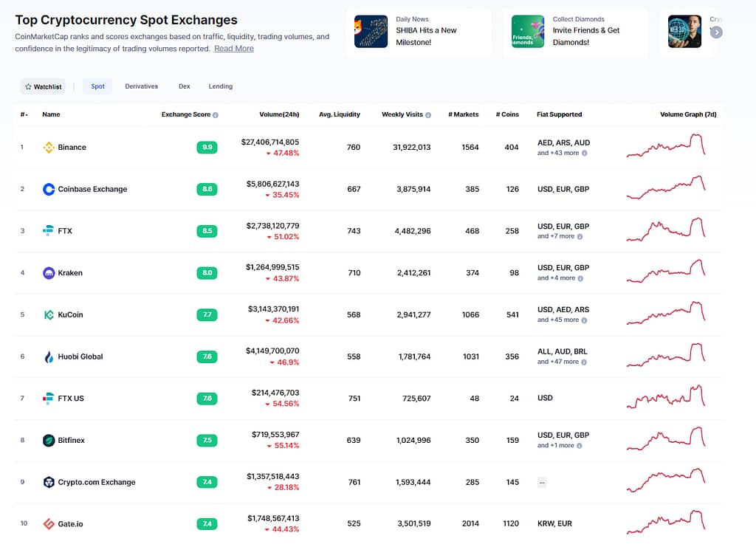This screenshot has height=544, width=756.
Task: Expand Binance's 'and +43 more' fiat list
Action: click(x=558, y=154)
